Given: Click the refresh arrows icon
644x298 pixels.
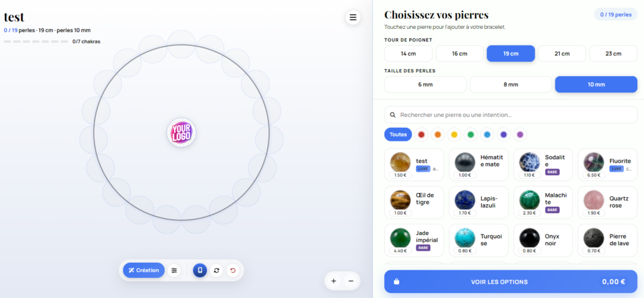Looking at the screenshot, I should [216, 270].
